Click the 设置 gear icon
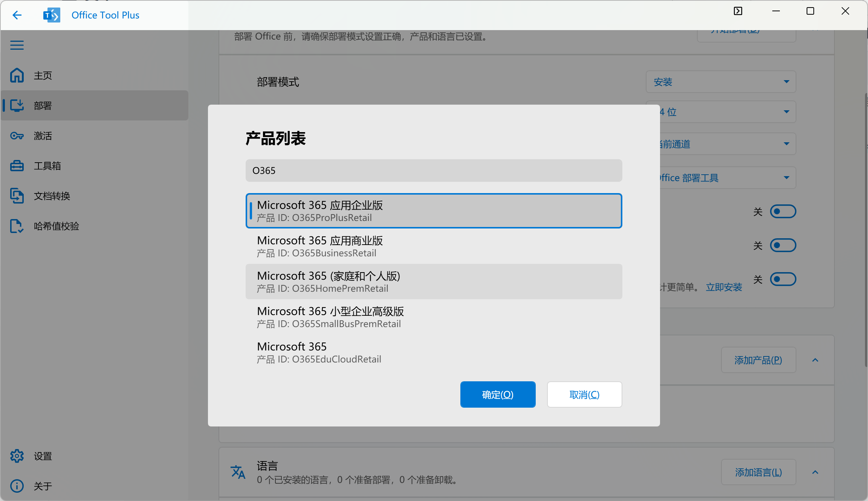The width and height of the screenshot is (868, 501). (17, 456)
